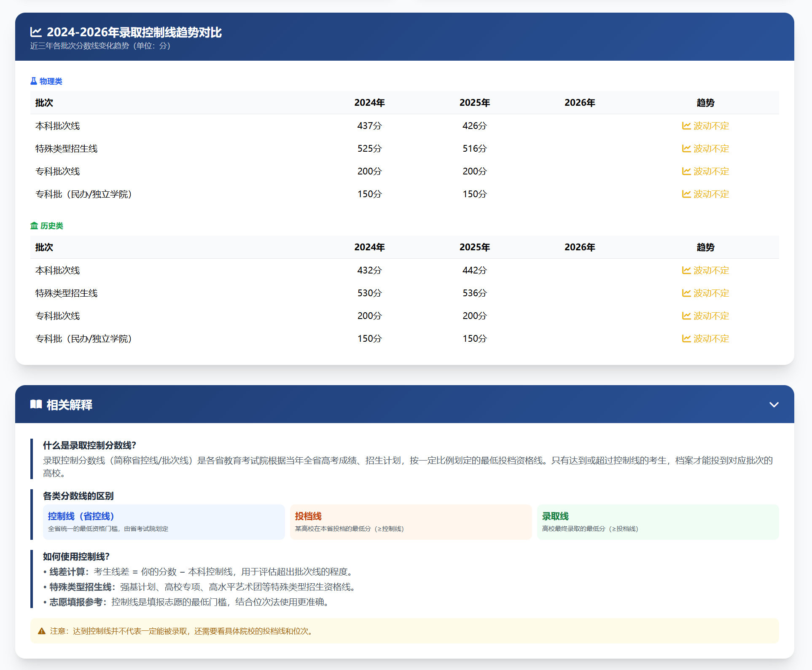This screenshot has width=812, height=670.
Task: Collapse the 相关解释 section chevron
Action: [x=774, y=405]
